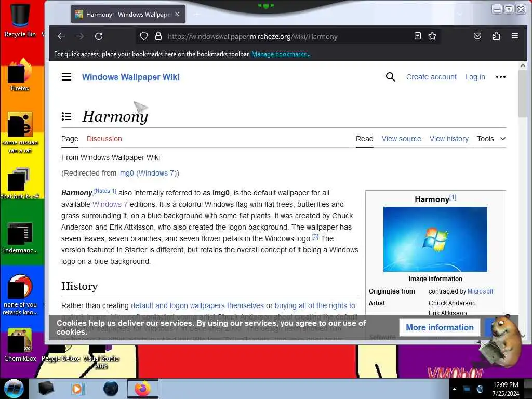
Task: Open the Notes 1 footnote
Action: click(x=105, y=191)
